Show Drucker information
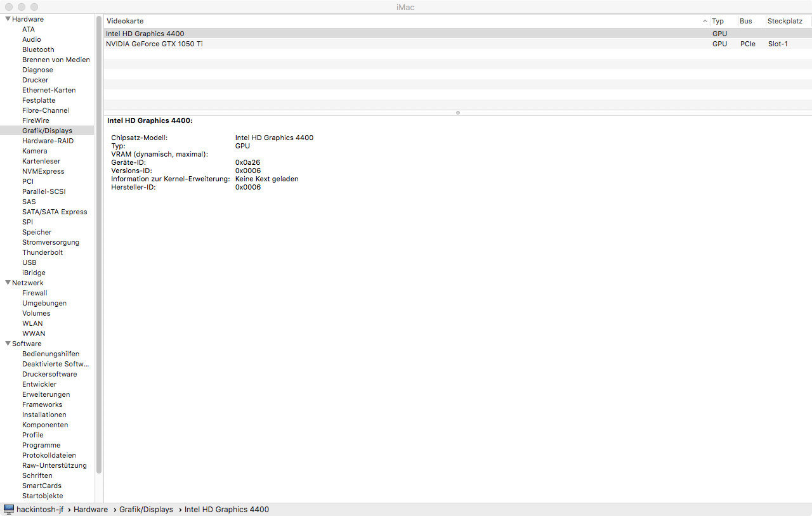 click(36, 80)
